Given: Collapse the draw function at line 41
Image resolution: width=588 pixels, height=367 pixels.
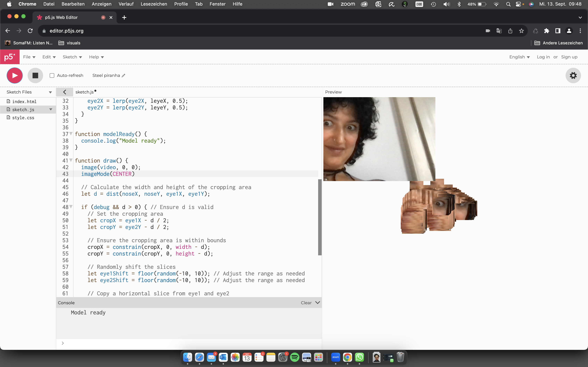Looking at the screenshot, I should pos(71,160).
